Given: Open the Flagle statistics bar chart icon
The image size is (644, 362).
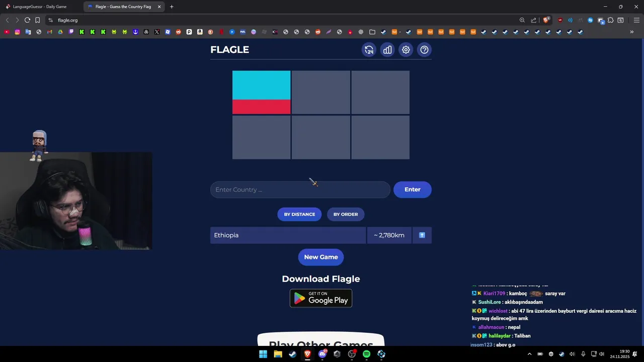Looking at the screenshot, I should 387,50.
